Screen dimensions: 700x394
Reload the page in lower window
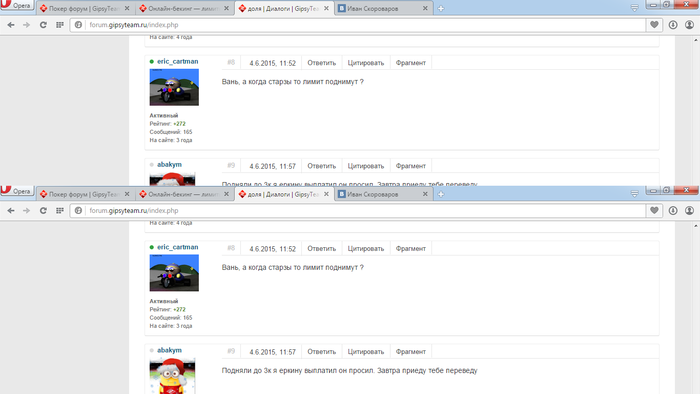43,211
